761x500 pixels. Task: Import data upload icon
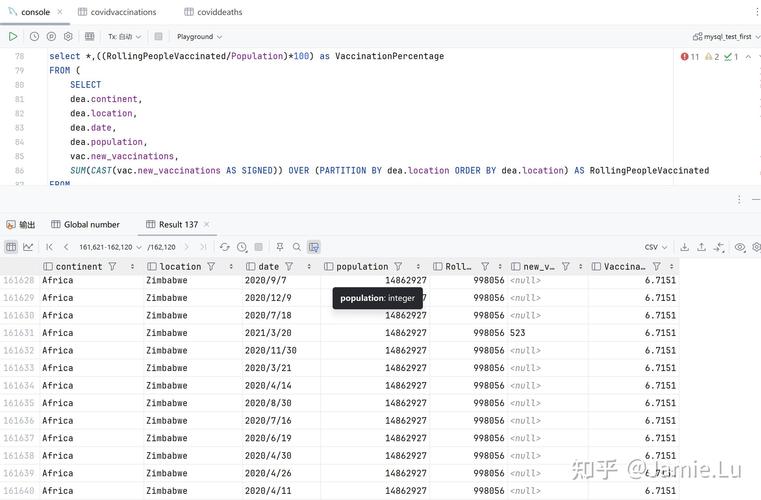click(701, 247)
